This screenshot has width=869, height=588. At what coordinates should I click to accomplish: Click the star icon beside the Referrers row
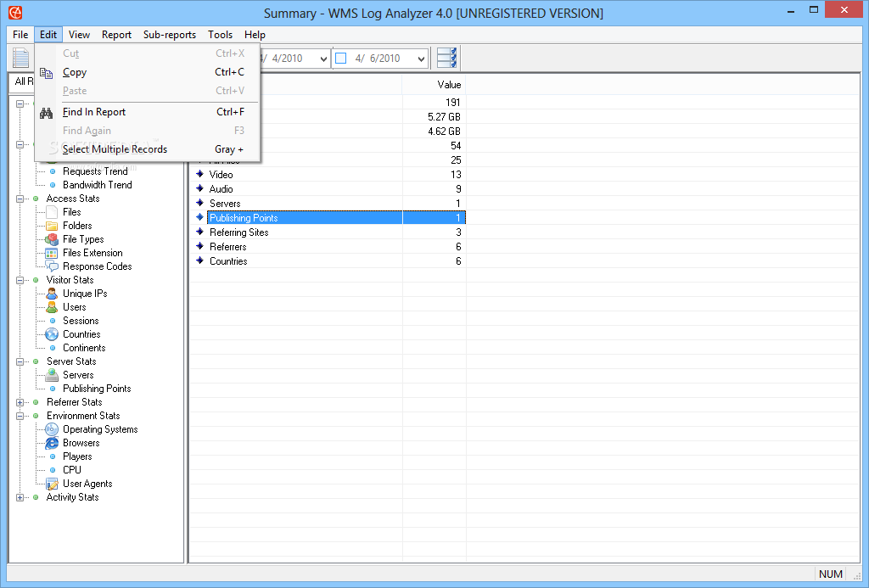[200, 247]
